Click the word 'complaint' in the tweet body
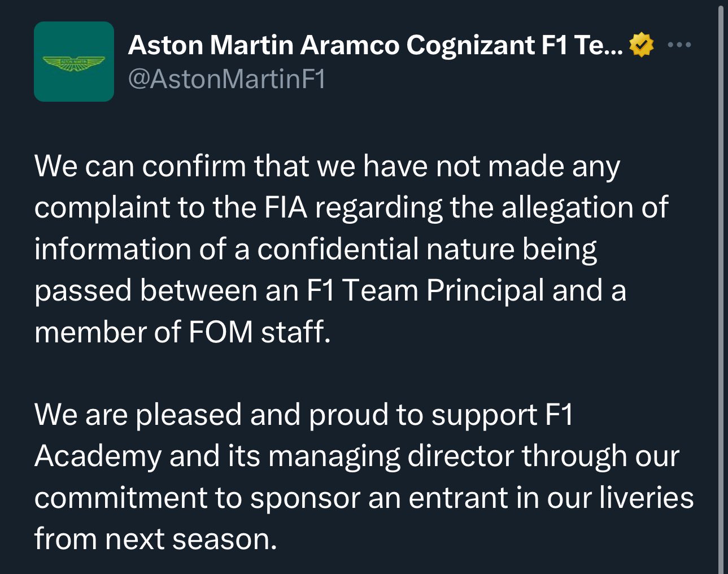728x574 pixels. [x=102, y=208]
